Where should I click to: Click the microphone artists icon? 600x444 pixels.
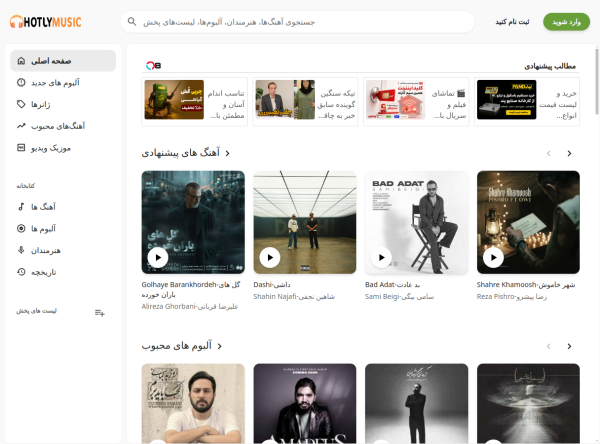click(x=21, y=250)
